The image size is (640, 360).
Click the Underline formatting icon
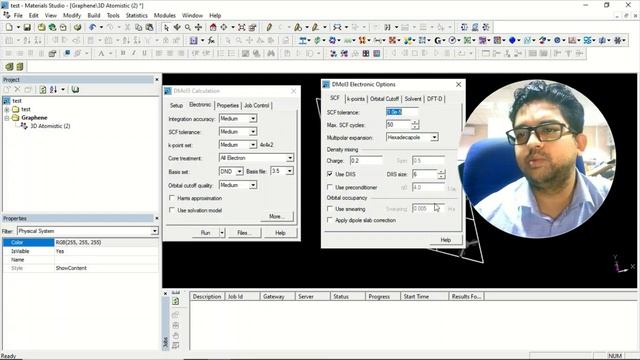click(x=144, y=53)
